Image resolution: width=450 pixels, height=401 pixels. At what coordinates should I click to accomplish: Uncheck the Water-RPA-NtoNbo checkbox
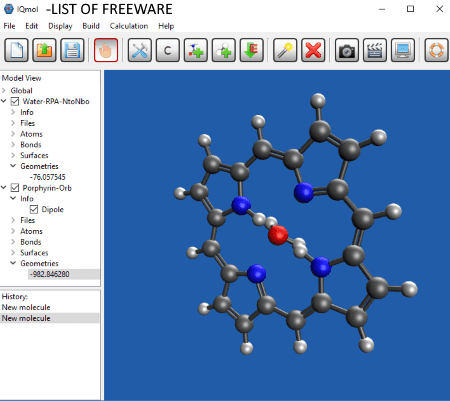[15, 101]
